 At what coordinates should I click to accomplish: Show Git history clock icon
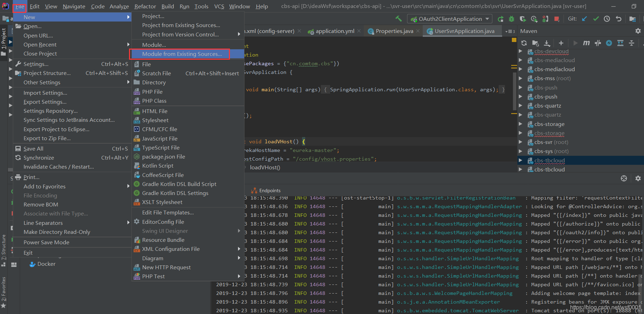click(607, 19)
